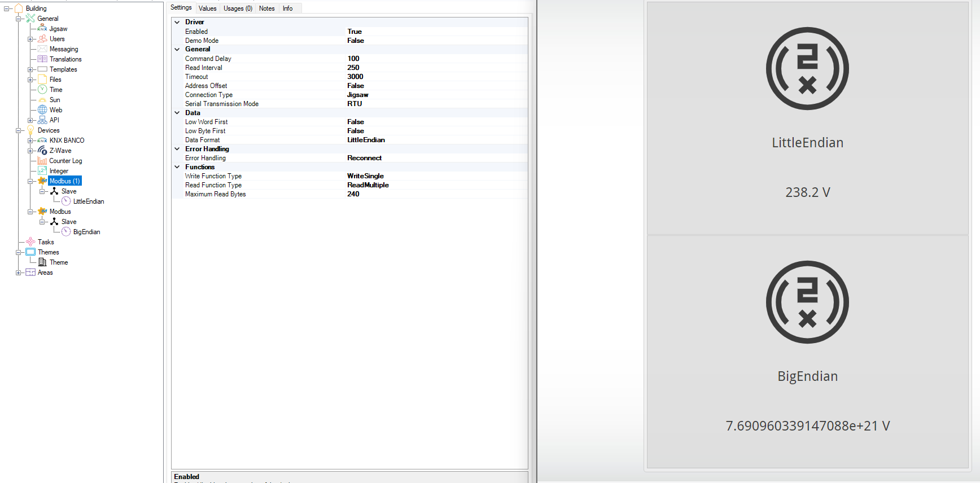Click the BigEndian tile icon
980x483 pixels.
[807, 302]
